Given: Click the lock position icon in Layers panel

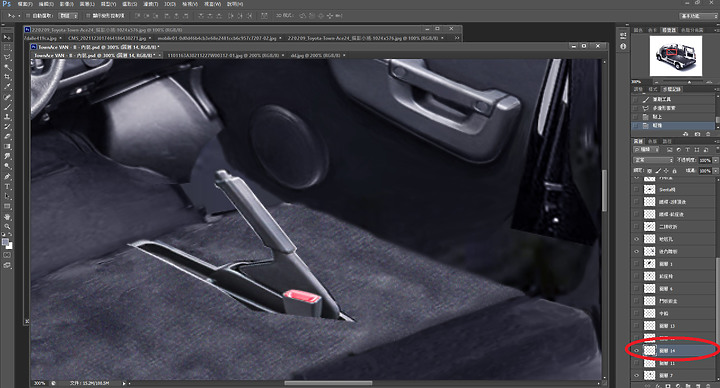Looking at the screenshot, I should tap(666, 171).
